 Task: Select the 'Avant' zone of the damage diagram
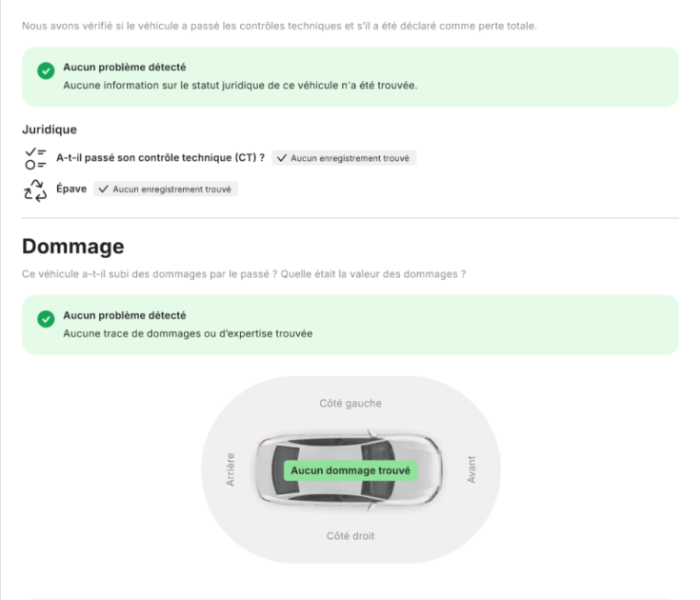[x=471, y=470]
